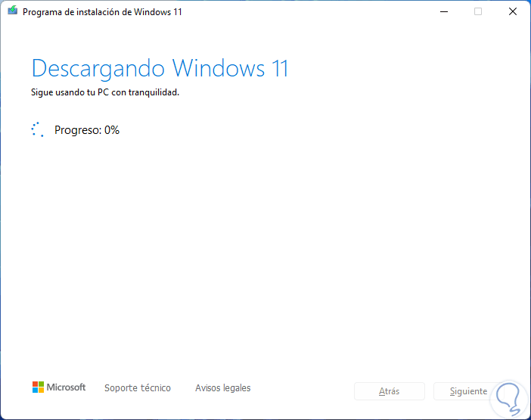Click the Siguiente button
The height and width of the screenshot is (420, 531).
click(x=468, y=391)
